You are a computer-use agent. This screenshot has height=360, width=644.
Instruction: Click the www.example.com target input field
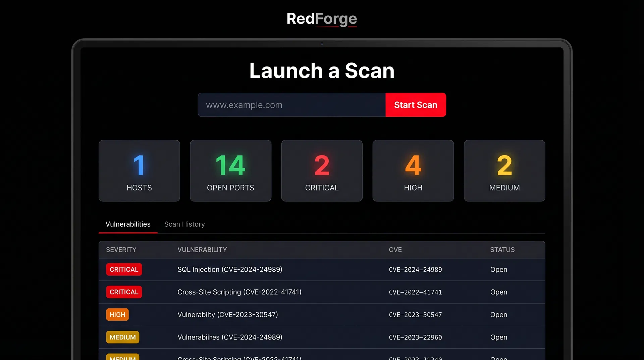pyautogui.click(x=291, y=105)
